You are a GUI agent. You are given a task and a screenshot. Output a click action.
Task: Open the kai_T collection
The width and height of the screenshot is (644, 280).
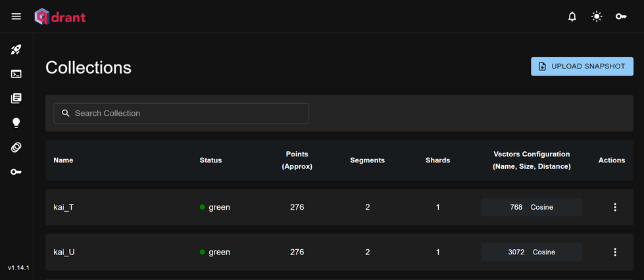[x=64, y=207]
